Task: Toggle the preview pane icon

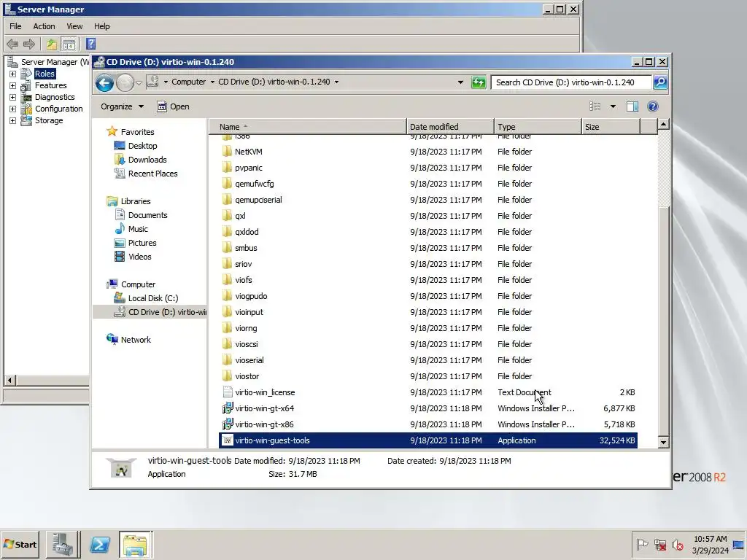Action: 632,106
